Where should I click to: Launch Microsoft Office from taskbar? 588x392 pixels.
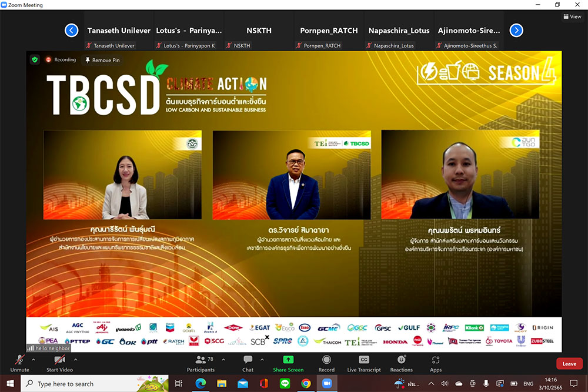264,383
